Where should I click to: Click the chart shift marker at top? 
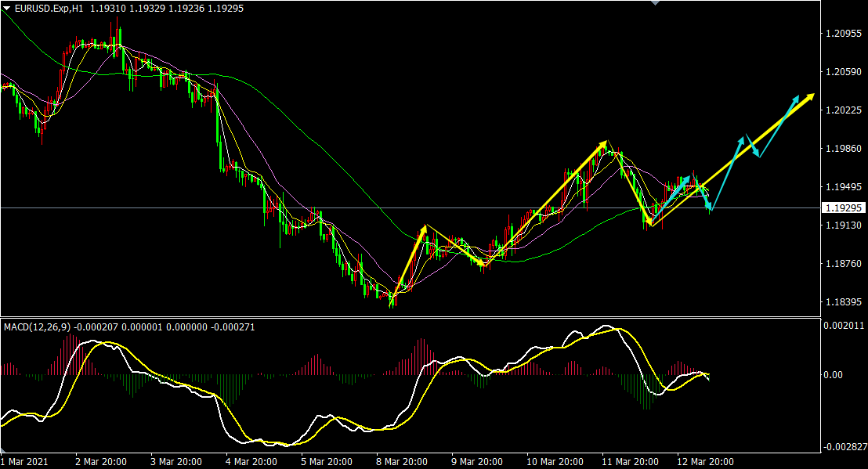point(656,3)
